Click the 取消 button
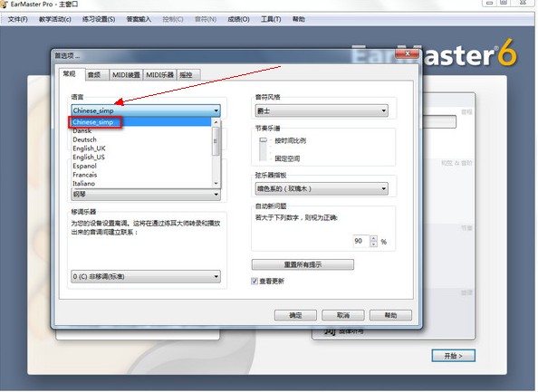Viewport: 538px width, 392px height. (x=342, y=315)
